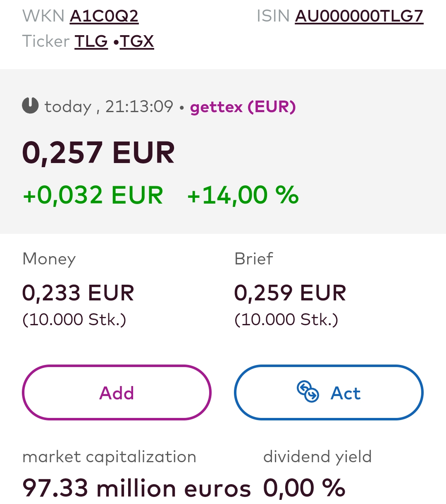Select the Brief ask price 0,259 EUR

pos(290,293)
